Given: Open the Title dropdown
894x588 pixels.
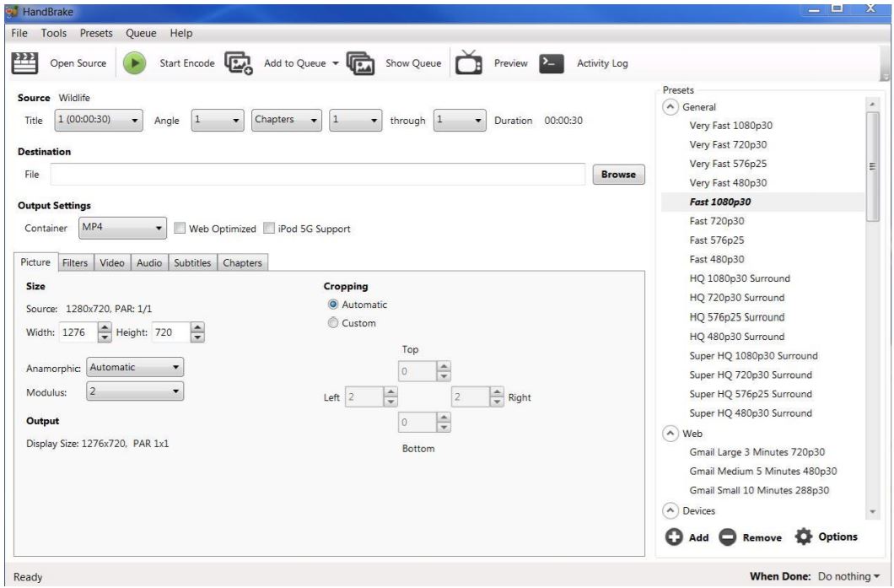Looking at the screenshot, I should click(x=99, y=121).
